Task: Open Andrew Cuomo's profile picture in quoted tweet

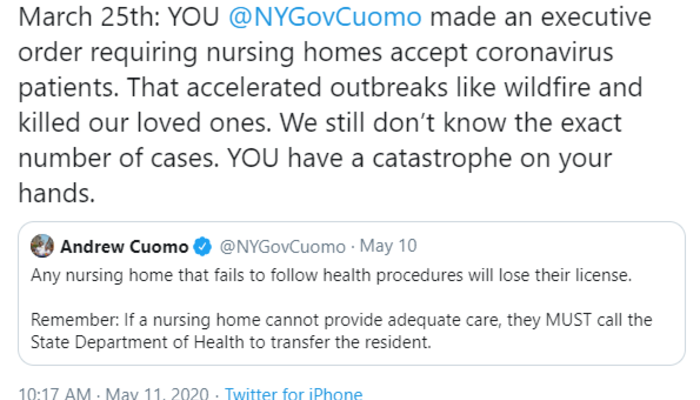Action: 43,246
